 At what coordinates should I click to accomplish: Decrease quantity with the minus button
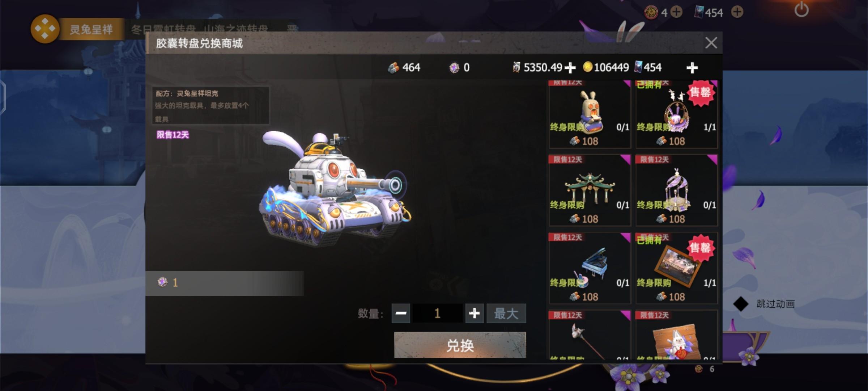[401, 313]
